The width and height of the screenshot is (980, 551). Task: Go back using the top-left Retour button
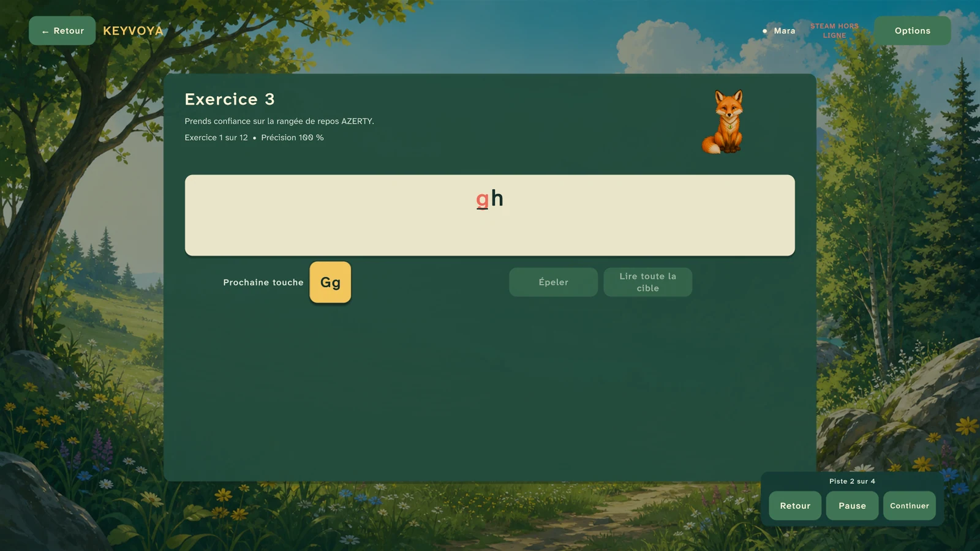62,31
